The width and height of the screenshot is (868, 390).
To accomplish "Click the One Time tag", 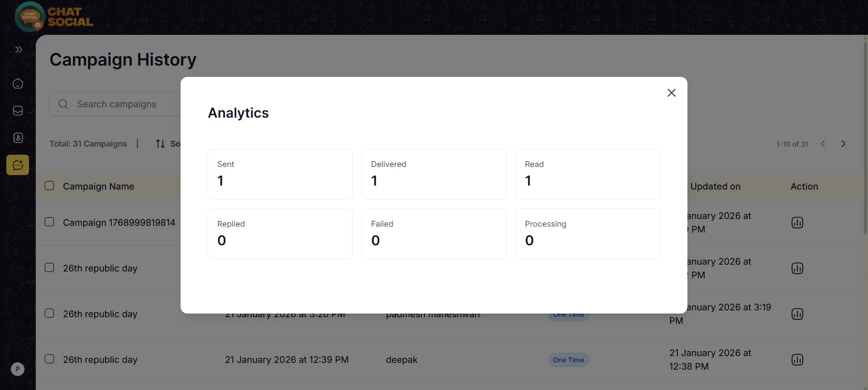I will pos(568,360).
